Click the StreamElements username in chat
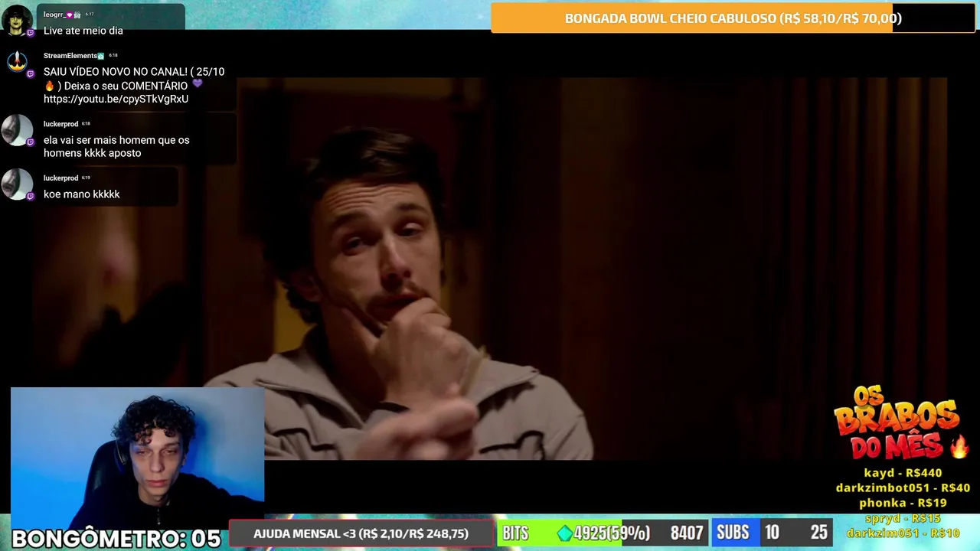 70,56
